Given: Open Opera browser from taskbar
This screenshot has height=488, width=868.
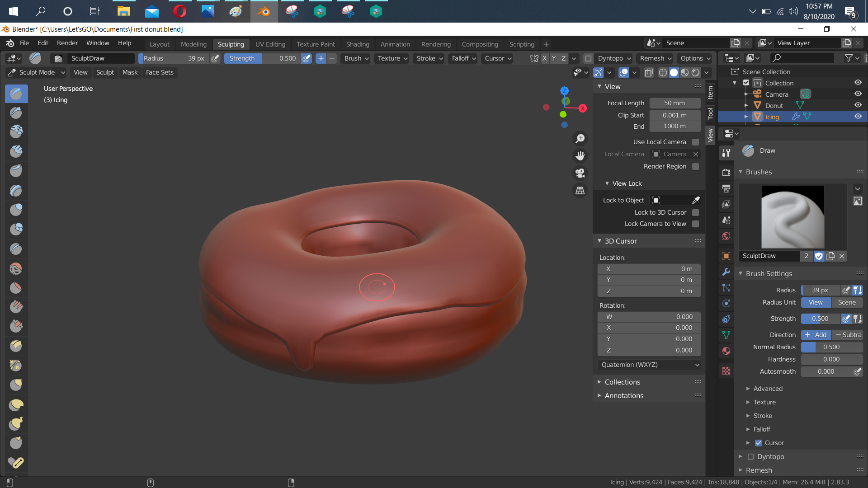Looking at the screenshot, I should pyautogui.click(x=179, y=11).
